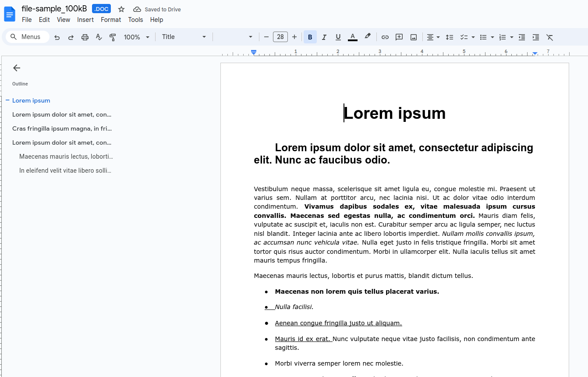Click the font size field showing 28

(280, 37)
